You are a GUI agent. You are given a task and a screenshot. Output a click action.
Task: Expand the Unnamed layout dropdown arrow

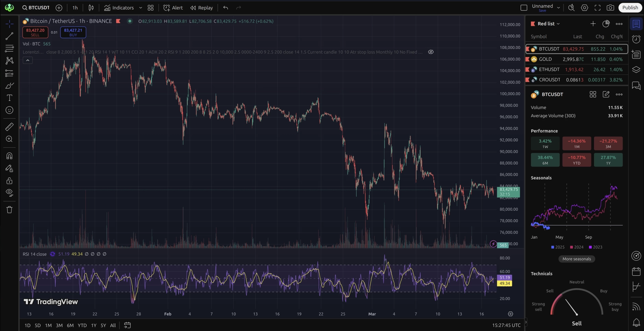coord(558,7)
